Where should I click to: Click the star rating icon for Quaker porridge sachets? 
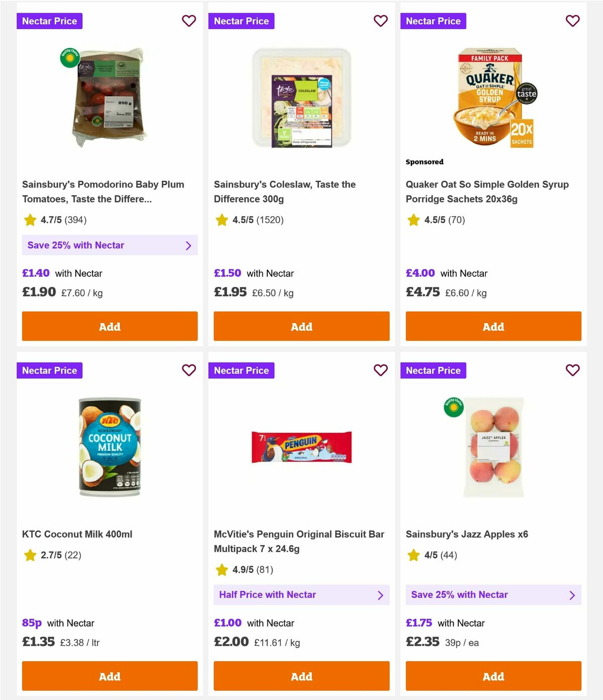coord(413,220)
